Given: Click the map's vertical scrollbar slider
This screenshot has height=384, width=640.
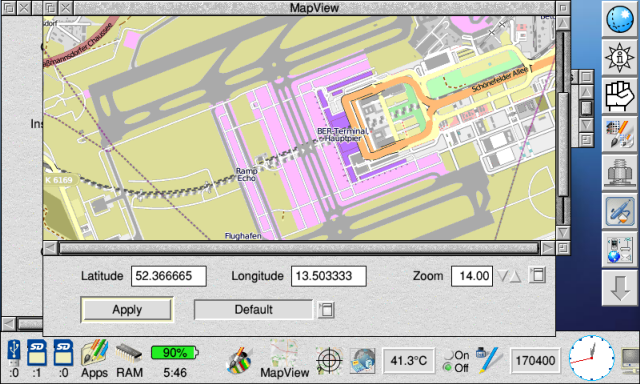Looking at the screenshot, I should click(563, 144).
